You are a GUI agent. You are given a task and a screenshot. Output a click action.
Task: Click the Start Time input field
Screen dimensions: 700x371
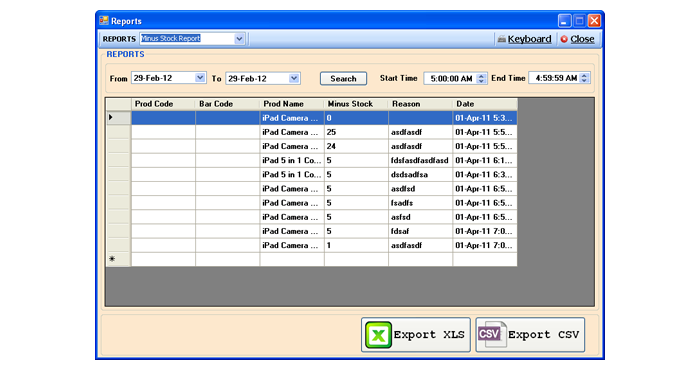[x=451, y=79]
